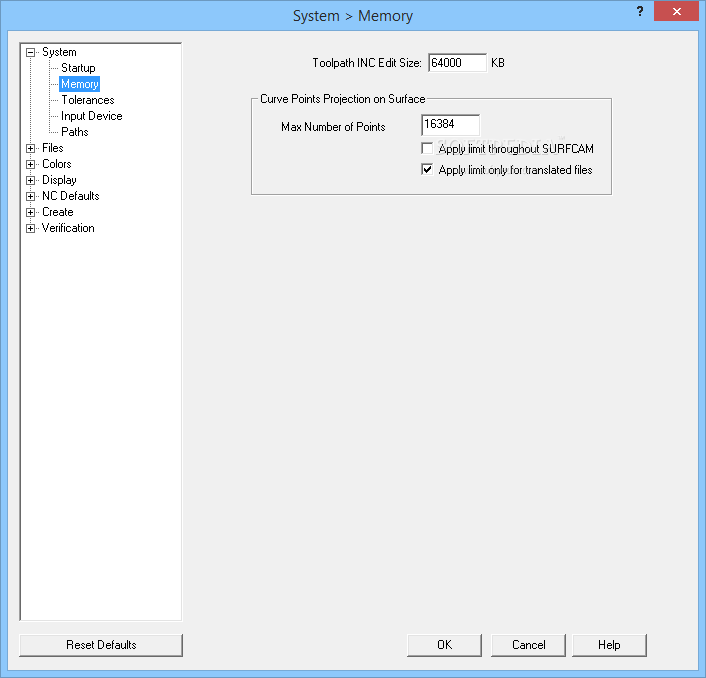Expand the Display tree node
Image resolution: width=706 pixels, height=678 pixels.
[30, 181]
